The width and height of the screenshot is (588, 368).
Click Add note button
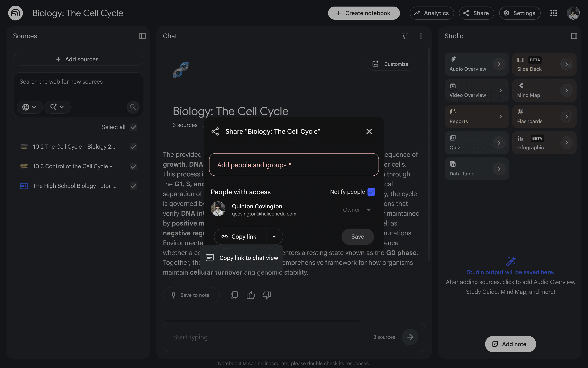[510, 344]
